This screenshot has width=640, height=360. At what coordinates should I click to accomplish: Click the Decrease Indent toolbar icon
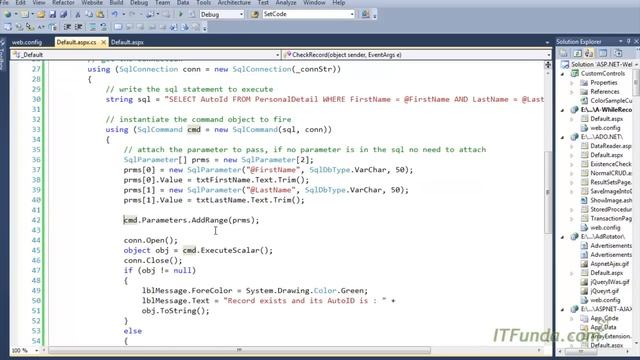[67, 27]
